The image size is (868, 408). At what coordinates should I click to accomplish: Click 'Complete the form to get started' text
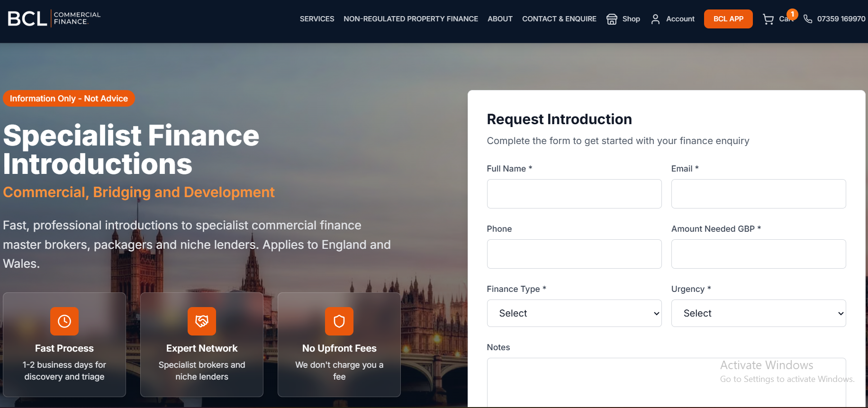click(618, 141)
